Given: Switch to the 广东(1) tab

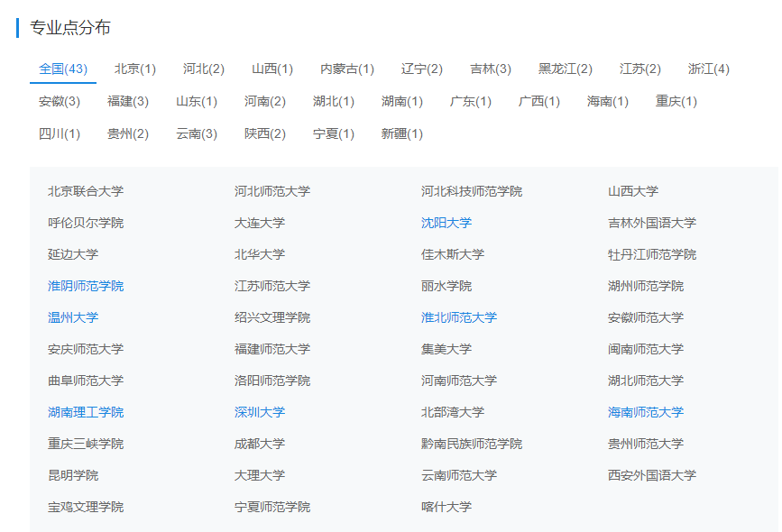Looking at the screenshot, I should tap(471, 101).
